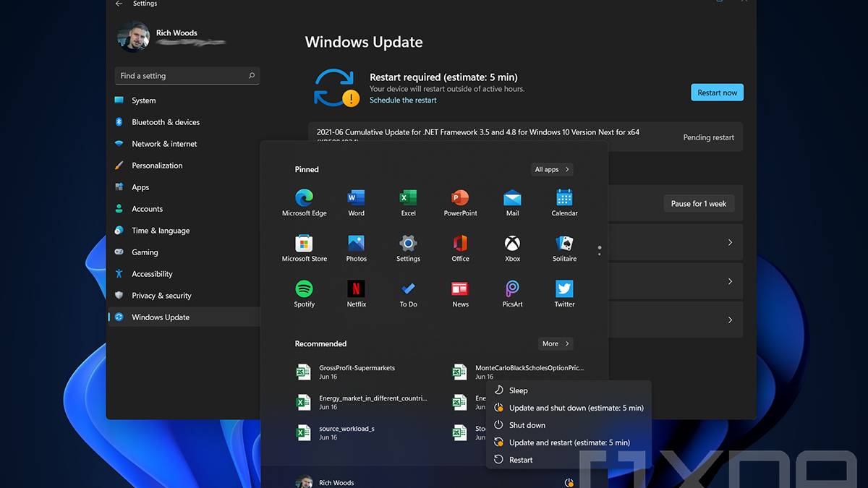Click page dots beside pinned apps
The height and width of the screenshot is (488, 868).
tap(600, 251)
